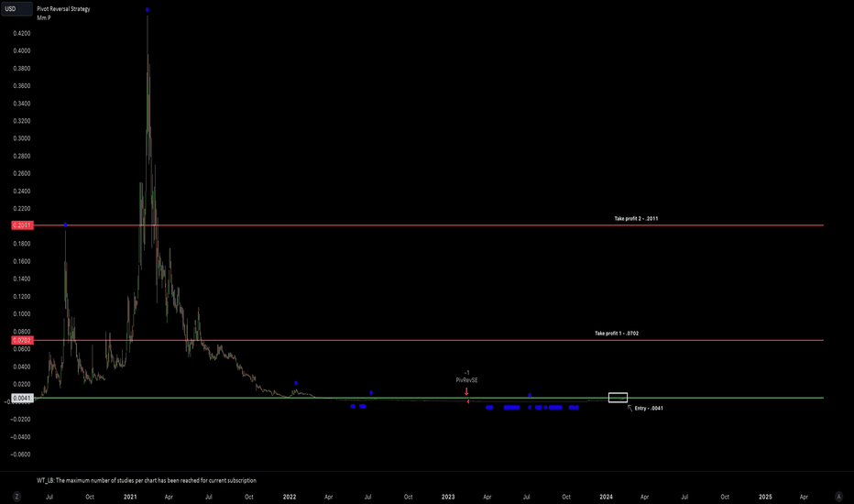The width and height of the screenshot is (854, 504).
Task: Select the 'Take profit 1 - .0702' label
Action: pyautogui.click(x=617, y=333)
